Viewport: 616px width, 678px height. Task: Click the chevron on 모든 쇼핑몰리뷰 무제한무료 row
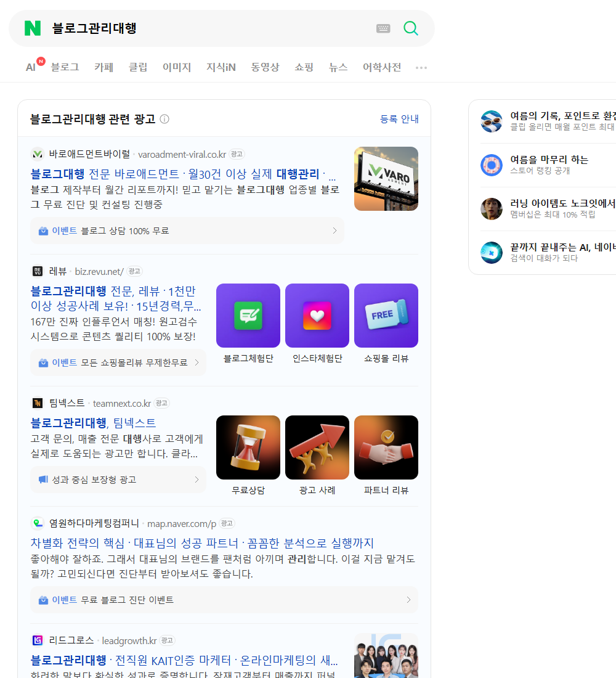(197, 362)
